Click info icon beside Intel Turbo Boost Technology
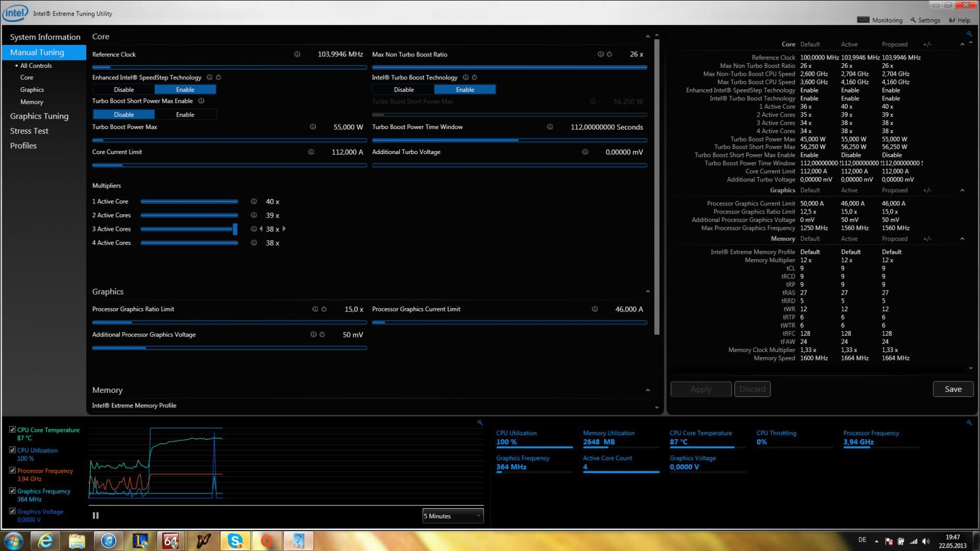This screenshot has height=551, width=980. [x=465, y=77]
